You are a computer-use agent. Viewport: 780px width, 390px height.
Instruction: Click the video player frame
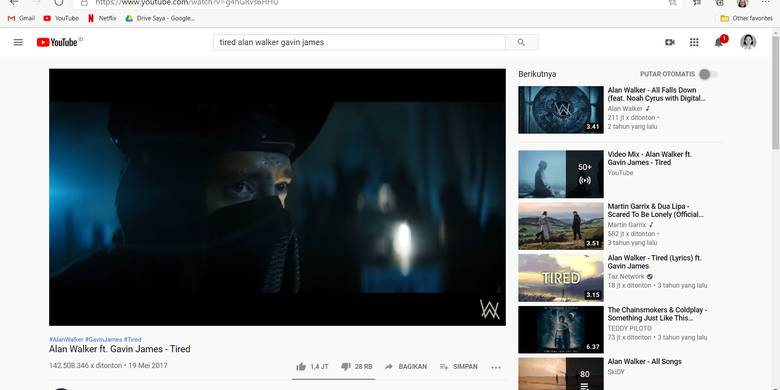(277, 197)
